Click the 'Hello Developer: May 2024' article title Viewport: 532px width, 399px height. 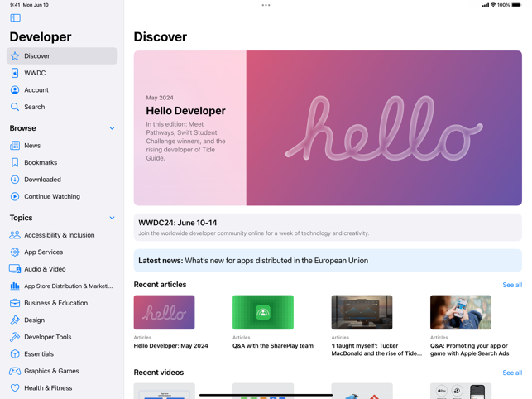(x=170, y=346)
